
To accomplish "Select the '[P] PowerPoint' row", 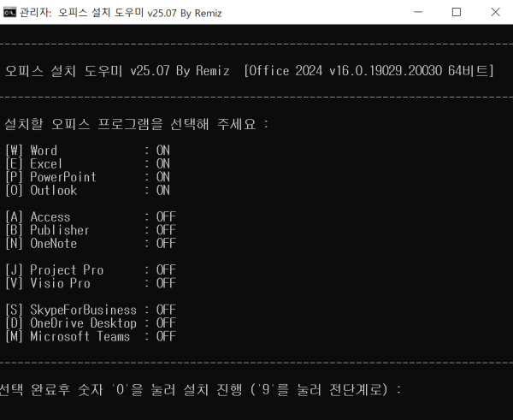I will coord(88,177).
